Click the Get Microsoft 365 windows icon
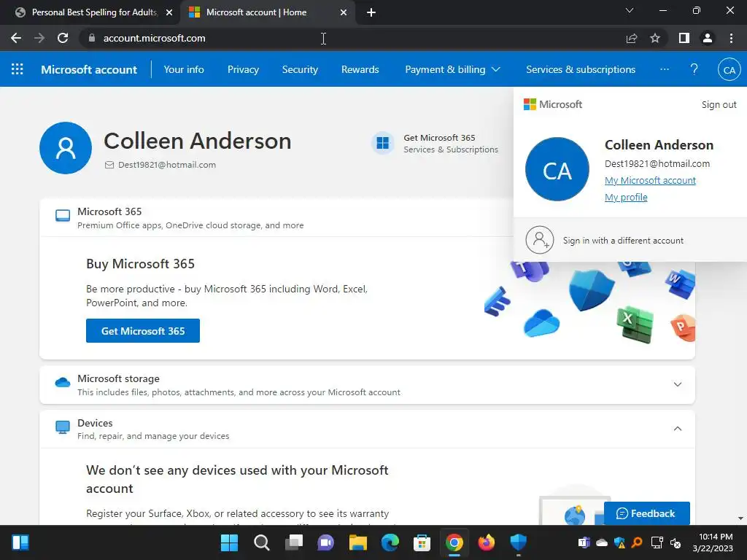The height and width of the screenshot is (560, 747). click(382, 143)
